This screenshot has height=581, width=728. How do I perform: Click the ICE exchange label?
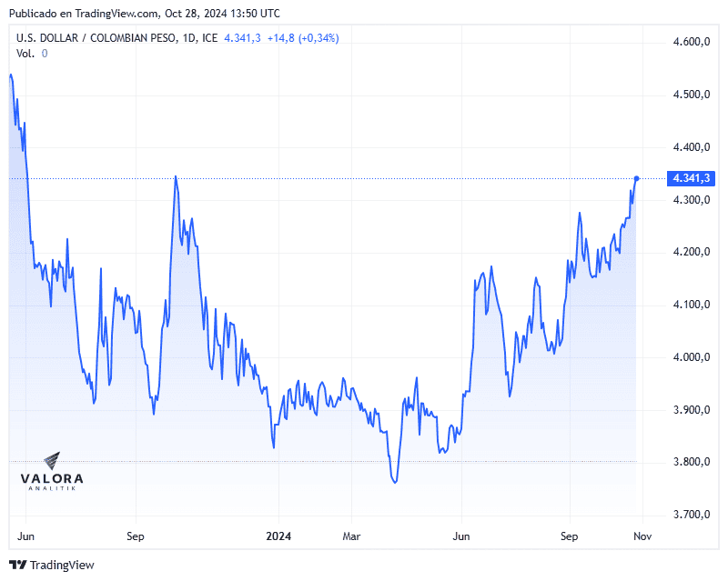(x=209, y=38)
